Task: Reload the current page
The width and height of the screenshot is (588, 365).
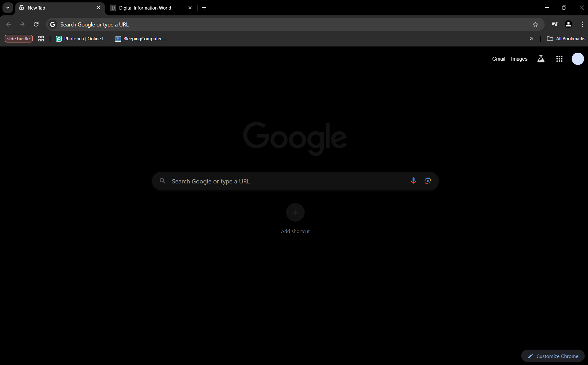Action: [36, 24]
